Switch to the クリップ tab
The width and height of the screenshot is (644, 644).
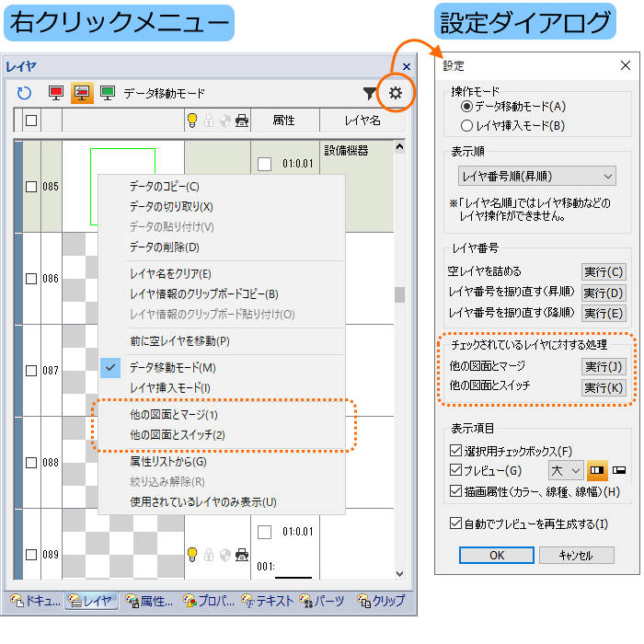tap(381, 601)
